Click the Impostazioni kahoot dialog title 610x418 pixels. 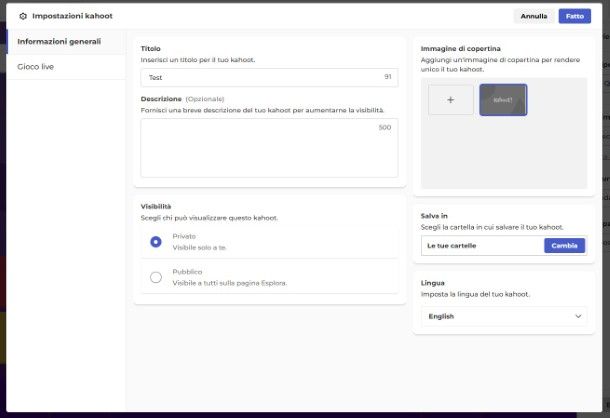(x=72, y=16)
